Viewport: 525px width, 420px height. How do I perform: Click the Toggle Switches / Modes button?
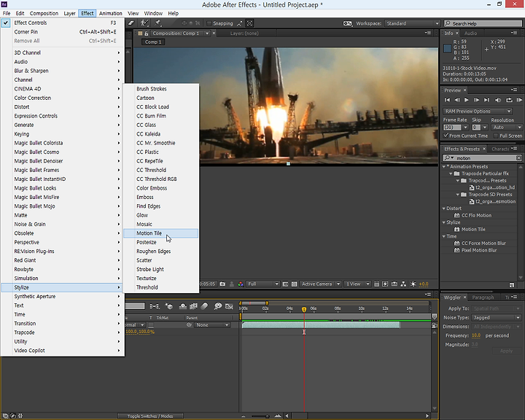150,416
